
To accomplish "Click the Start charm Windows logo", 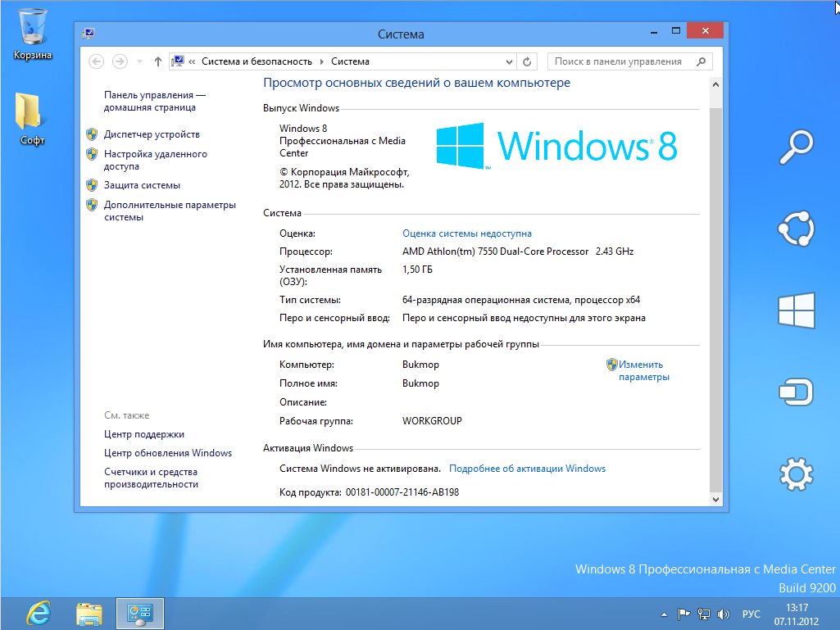I will [797, 311].
